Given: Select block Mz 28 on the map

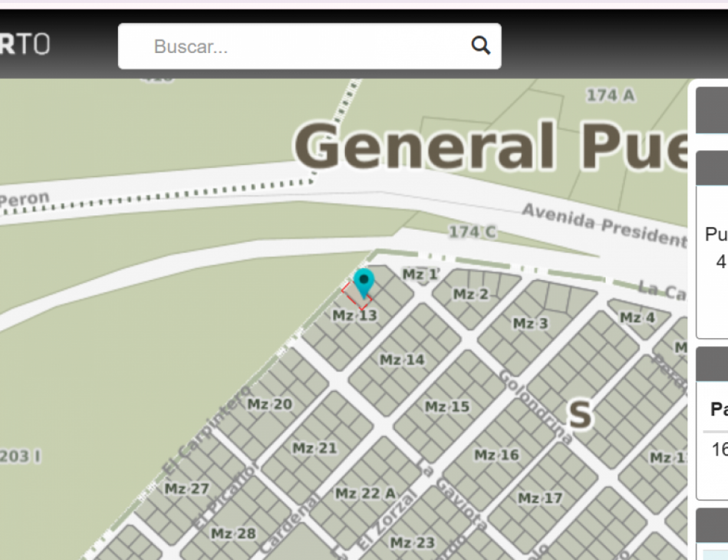Looking at the screenshot, I should pos(233,533).
